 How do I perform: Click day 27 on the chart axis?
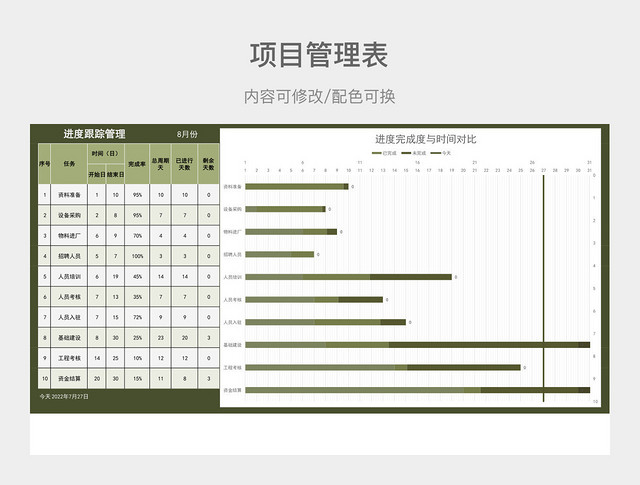click(544, 170)
